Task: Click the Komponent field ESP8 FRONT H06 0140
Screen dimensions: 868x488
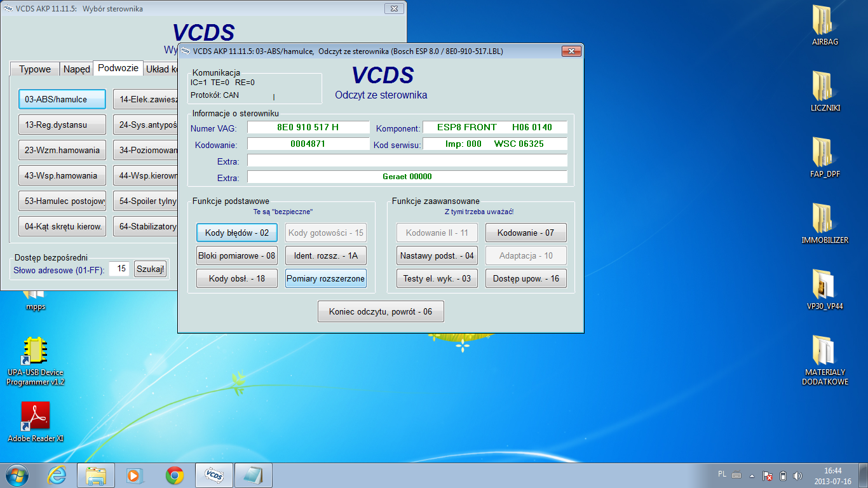Action: click(495, 127)
